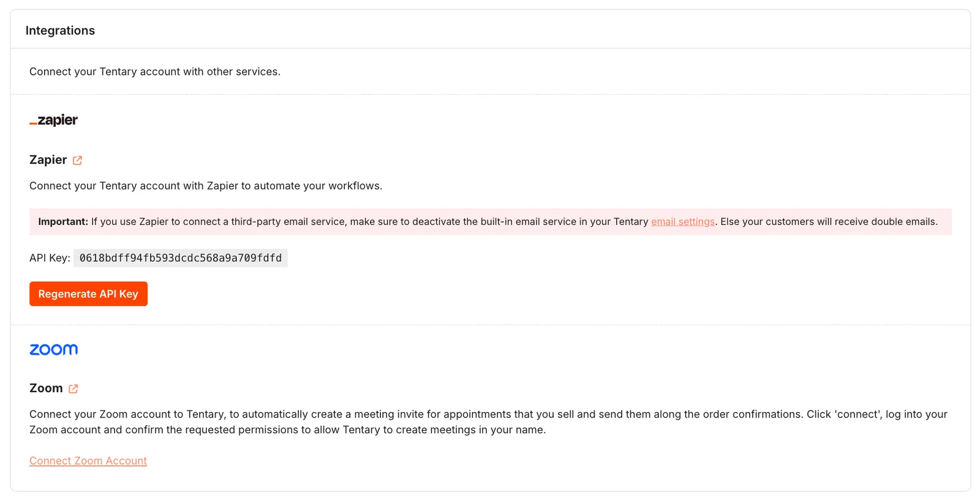Viewport: 980px width, 502px height.
Task: Click the pink Important notice banner
Action: 491,222
